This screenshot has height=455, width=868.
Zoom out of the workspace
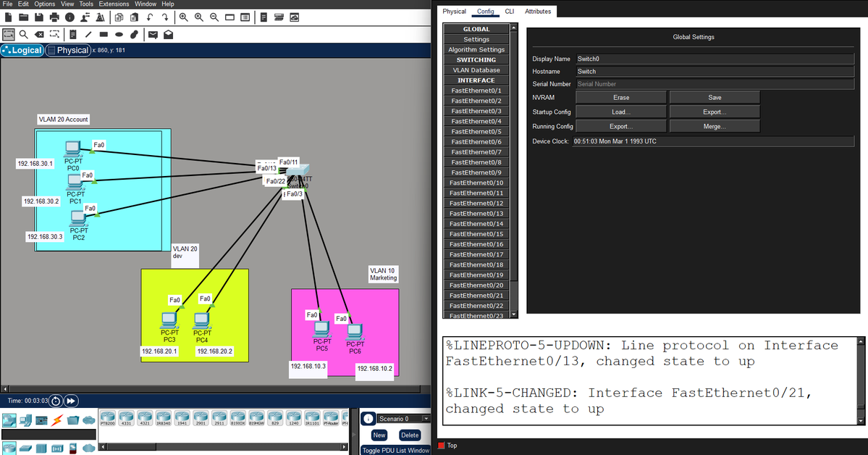214,17
